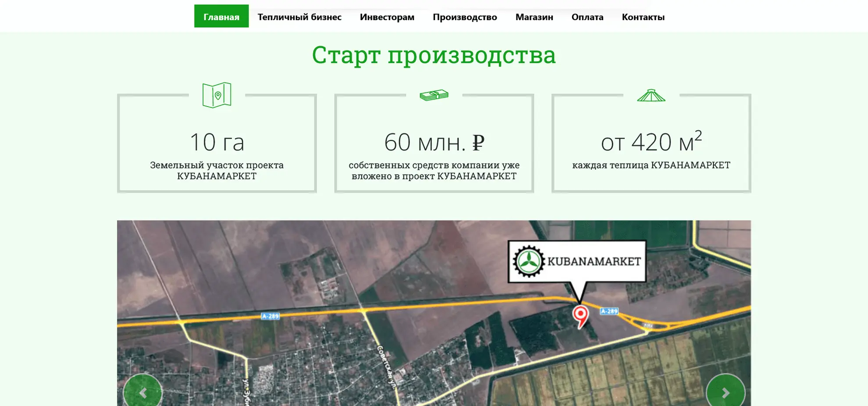Navigate to Инвесторам page
Viewport: 868px width, 406px height.
coord(387,17)
